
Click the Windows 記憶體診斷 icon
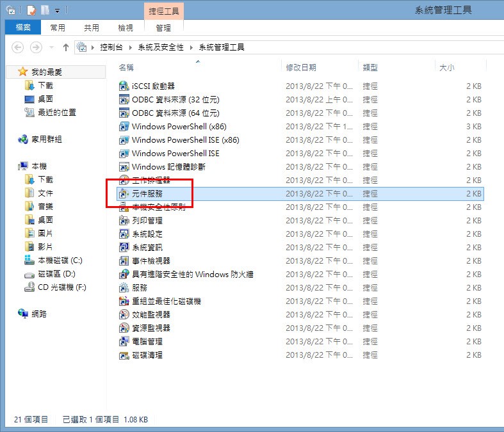(124, 166)
